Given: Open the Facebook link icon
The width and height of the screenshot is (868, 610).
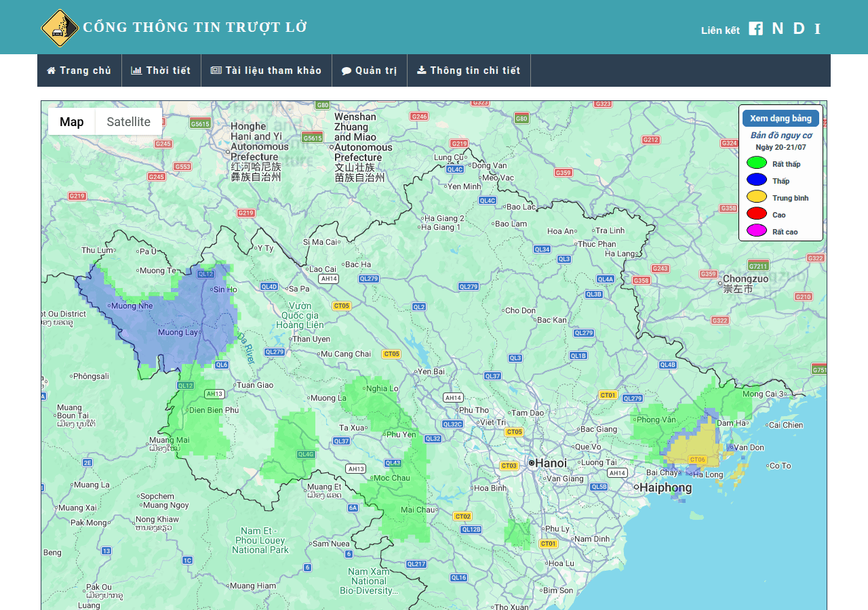Looking at the screenshot, I should [755, 28].
